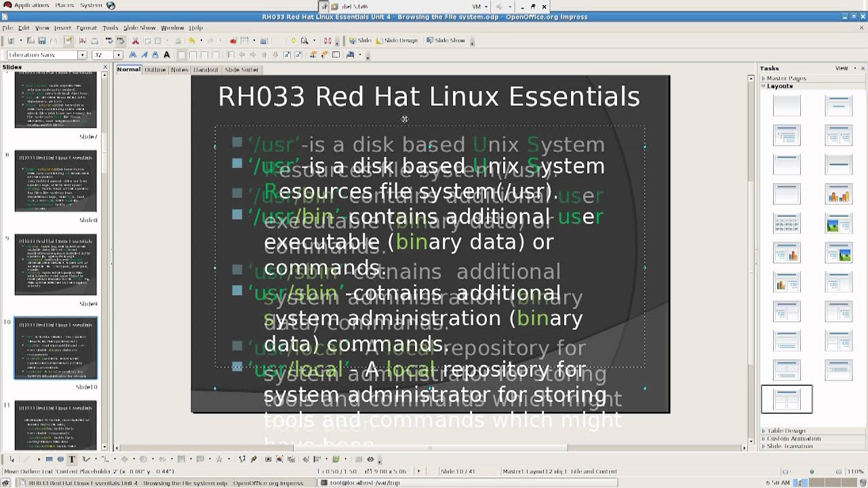This screenshot has width=868, height=488.
Task: Select the Slide 11 thumbnail
Action: pyautogui.click(x=56, y=425)
